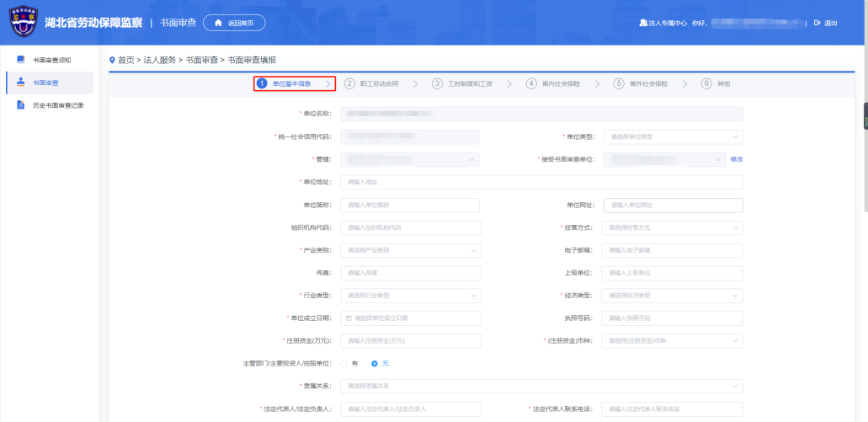Expand the 隶属关系 dropdown
The height and width of the screenshot is (422, 868).
click(x=541, y=386)
